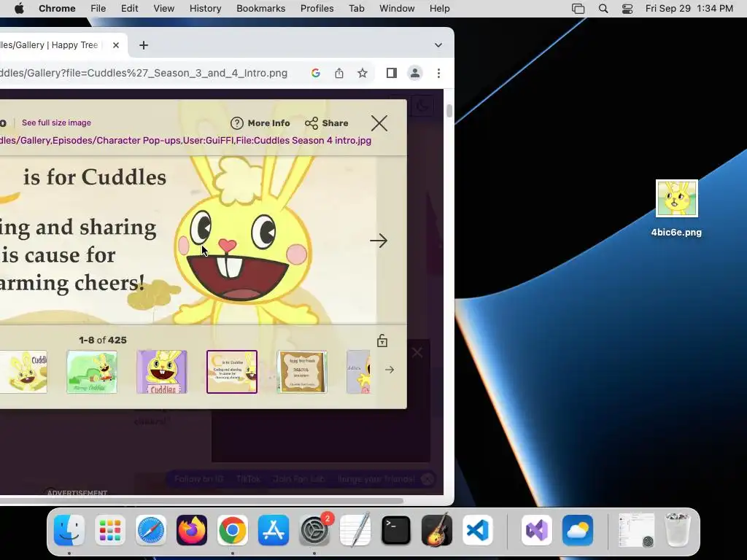This screenshot has height=560, width=747.
Task: Bookmark this page with the star icon
Action: coord(363,73)
